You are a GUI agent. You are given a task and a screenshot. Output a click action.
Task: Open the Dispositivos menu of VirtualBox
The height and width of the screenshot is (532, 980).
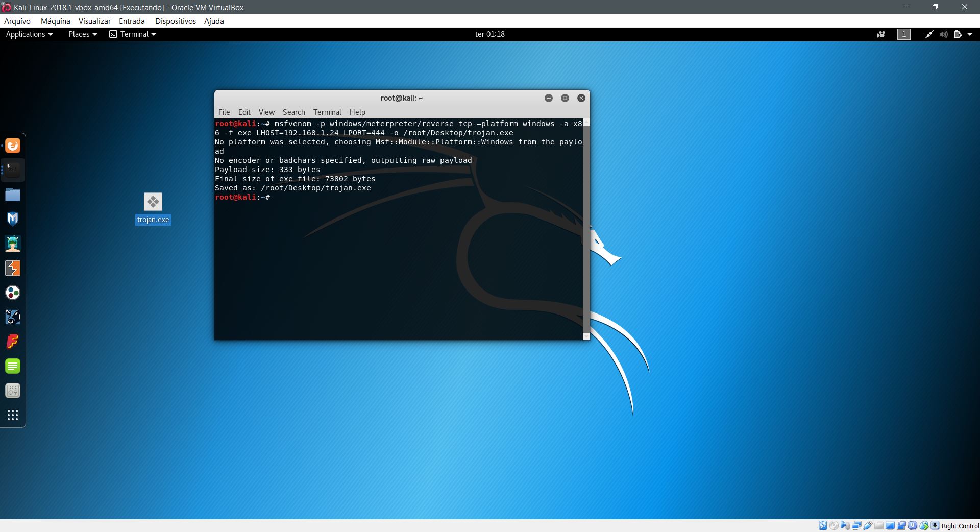tap(175, 21)
